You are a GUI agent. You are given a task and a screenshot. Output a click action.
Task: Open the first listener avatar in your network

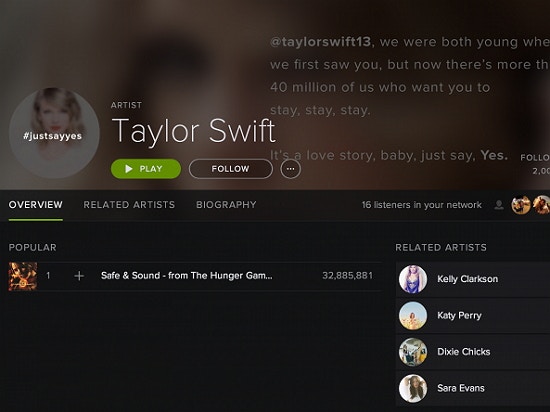[521, 205]
